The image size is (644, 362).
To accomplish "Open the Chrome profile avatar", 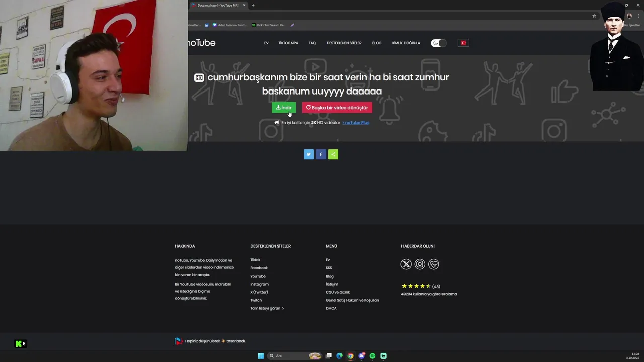I will point(629,16).
